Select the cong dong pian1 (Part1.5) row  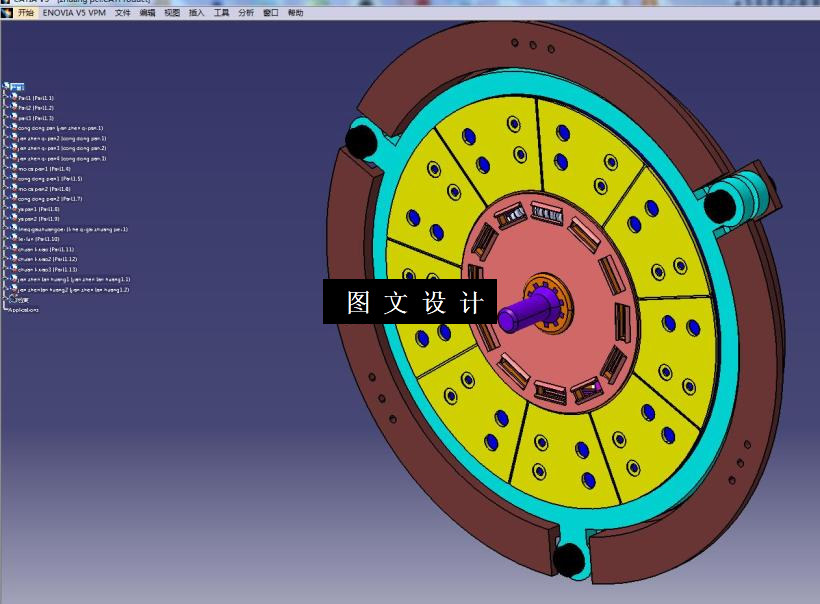(x=50, y=179)
